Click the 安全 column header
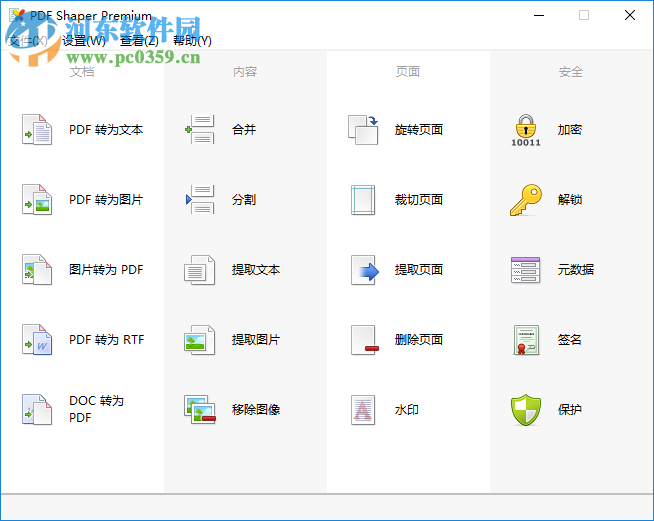 (571, 72)
